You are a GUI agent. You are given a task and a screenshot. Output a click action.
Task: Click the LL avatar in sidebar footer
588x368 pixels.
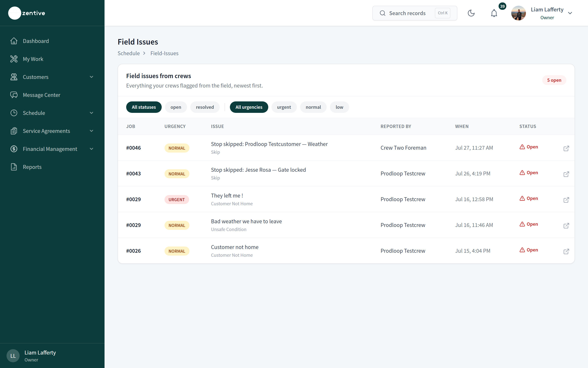tap(13, 356)
